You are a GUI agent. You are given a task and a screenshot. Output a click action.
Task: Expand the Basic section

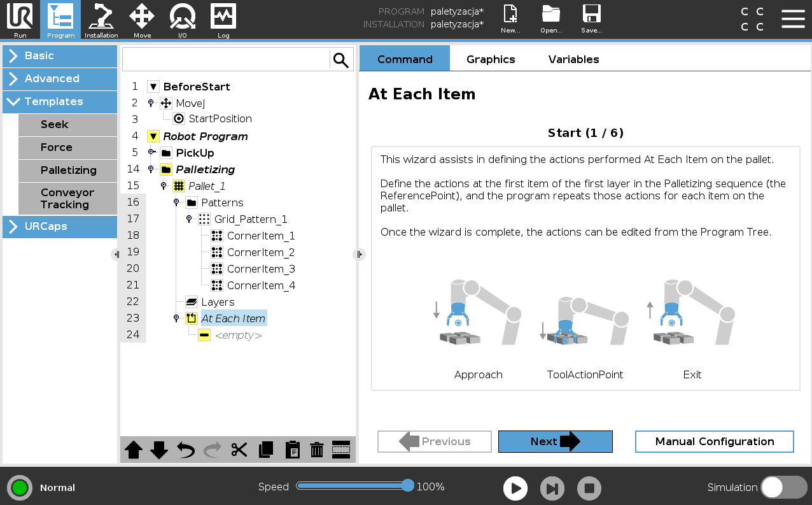(60, 56)
